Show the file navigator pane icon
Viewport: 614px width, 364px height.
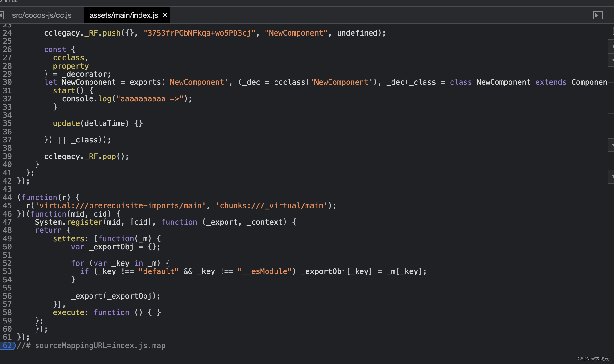pos(2,15)
